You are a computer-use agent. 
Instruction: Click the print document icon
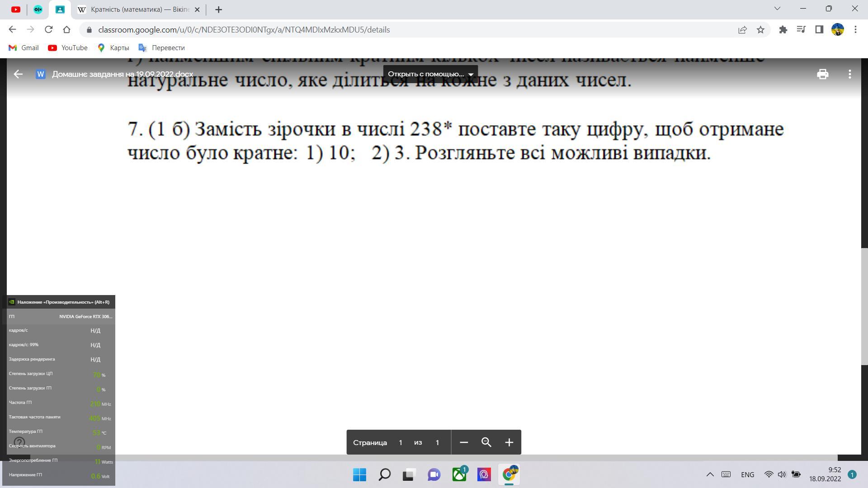pos(822,74)
